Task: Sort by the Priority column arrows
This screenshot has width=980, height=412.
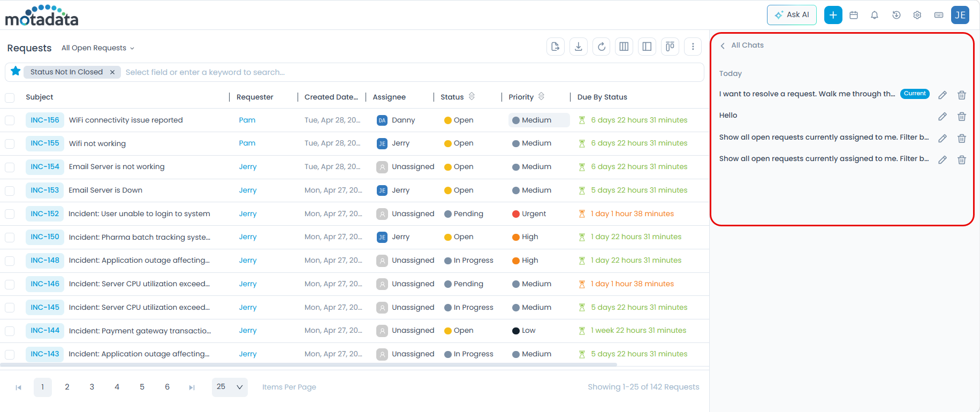Action: click(x=541, y=96)
